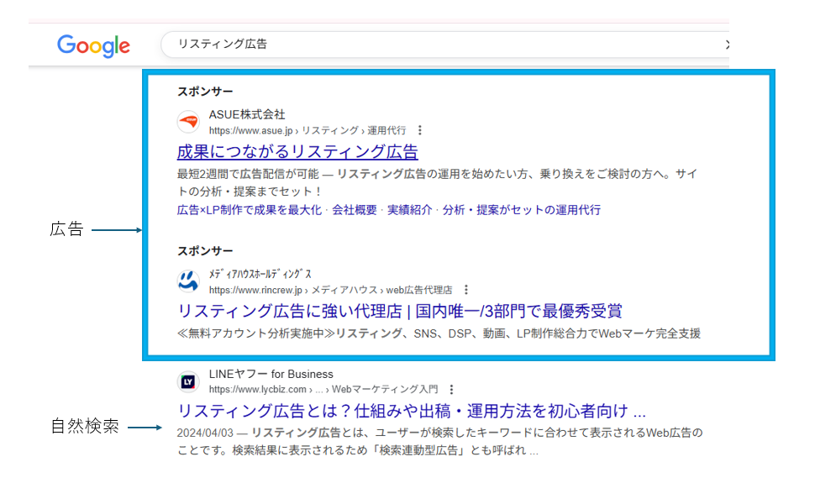Viewport: 836px width, 504px height.
Task: Click the ASUE株式会社 favicon
Action: coord(188,122)
